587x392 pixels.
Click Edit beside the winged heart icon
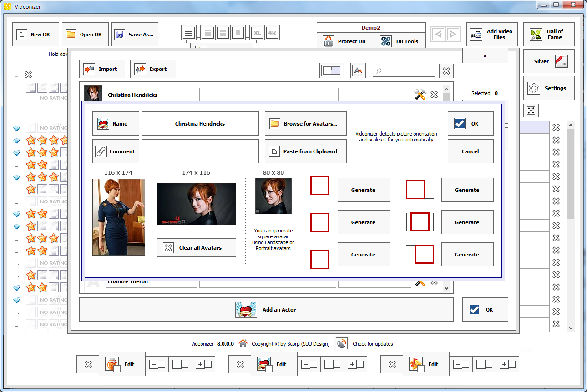click(x=274, y=364)
